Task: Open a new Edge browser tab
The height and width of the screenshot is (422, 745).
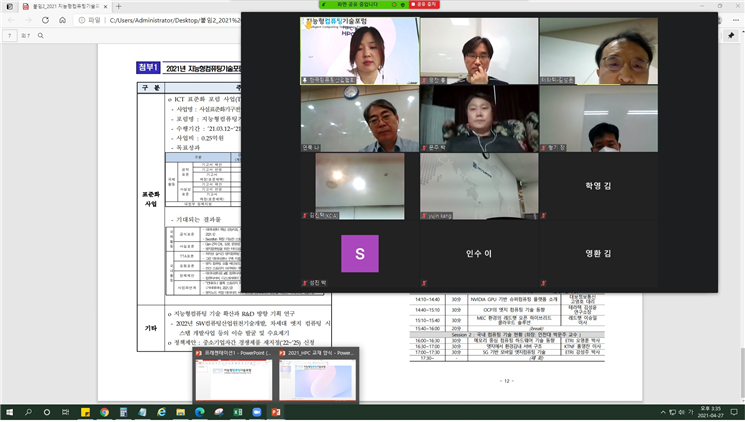Action: [x=119, y=7]
